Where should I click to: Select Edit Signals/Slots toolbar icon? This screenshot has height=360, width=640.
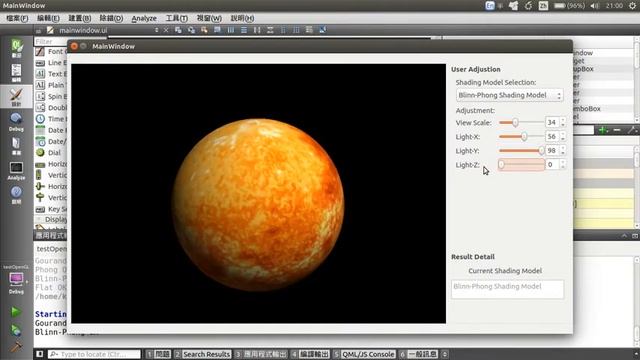191,30
